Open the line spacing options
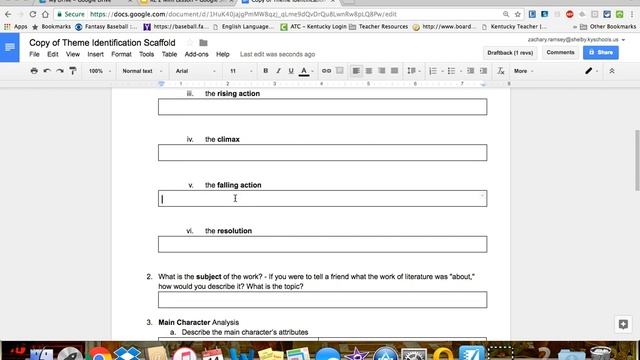This screenshot has width=640, height=360. 413,71
